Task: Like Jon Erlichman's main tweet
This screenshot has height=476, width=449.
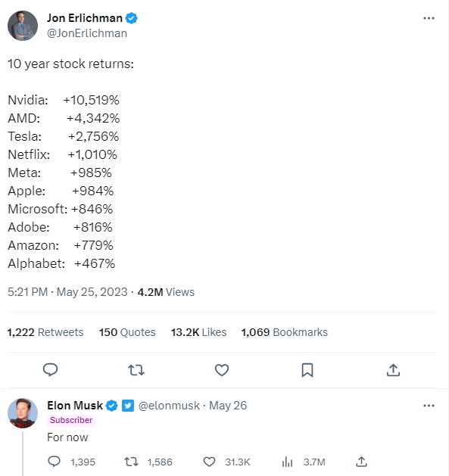Action: coord(222,370)
